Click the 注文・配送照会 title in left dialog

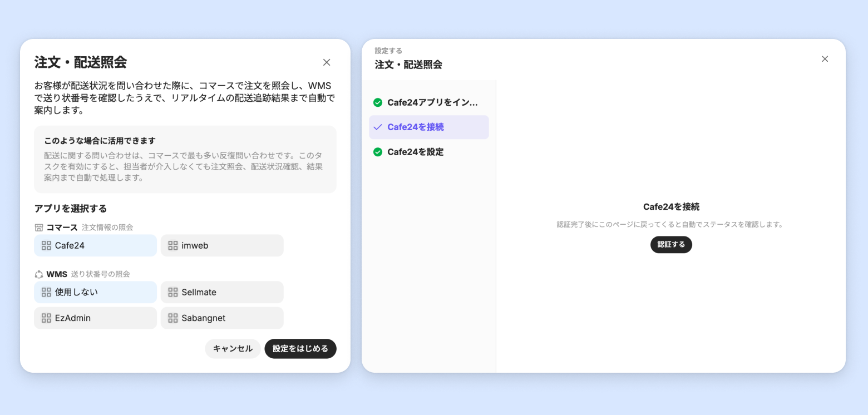81,62
